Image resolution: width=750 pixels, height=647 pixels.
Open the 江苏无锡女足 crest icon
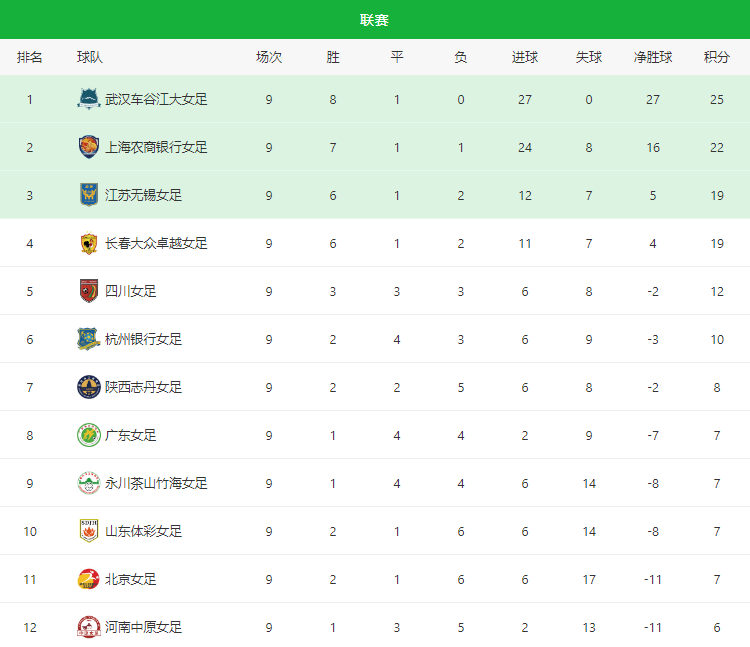88,195
